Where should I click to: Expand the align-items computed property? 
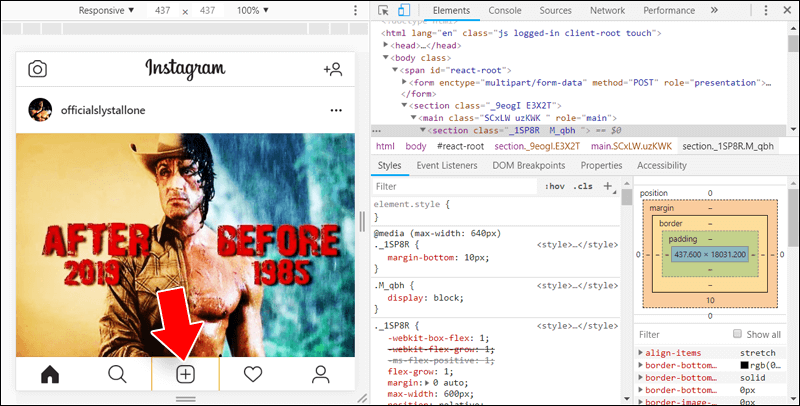tap(641, 353)
